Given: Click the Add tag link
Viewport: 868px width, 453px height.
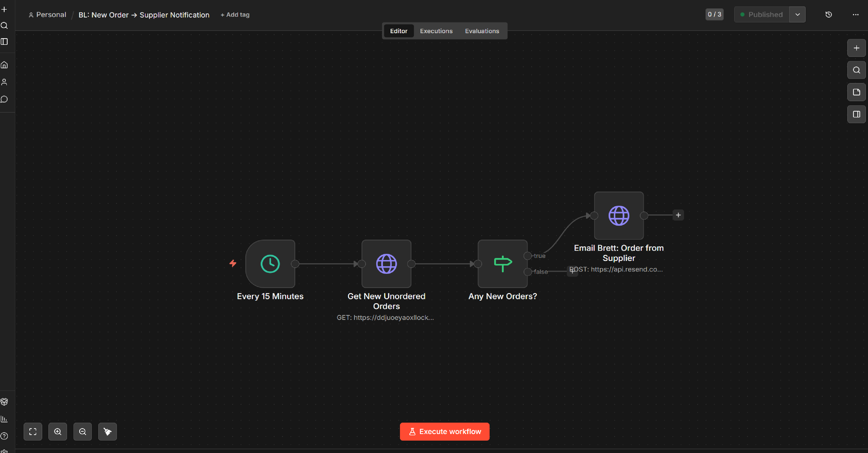Looking at the screenshot, I should click(x=235, y=14).
